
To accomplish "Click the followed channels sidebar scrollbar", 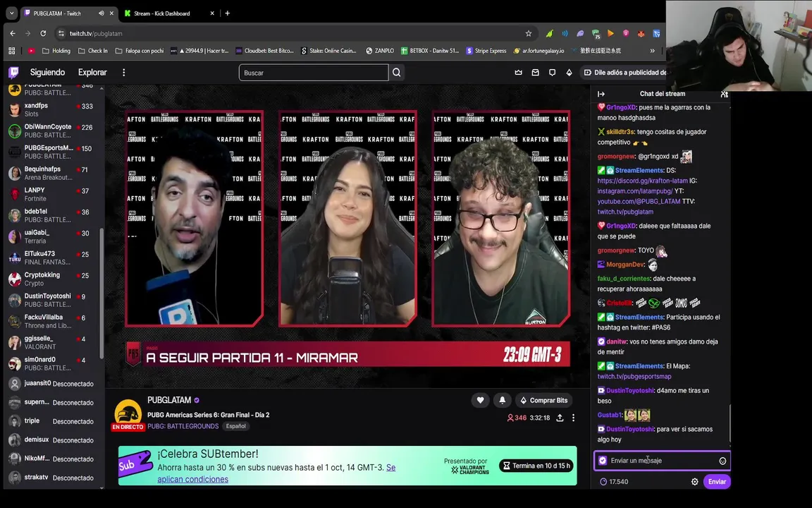I will [101, 293].
